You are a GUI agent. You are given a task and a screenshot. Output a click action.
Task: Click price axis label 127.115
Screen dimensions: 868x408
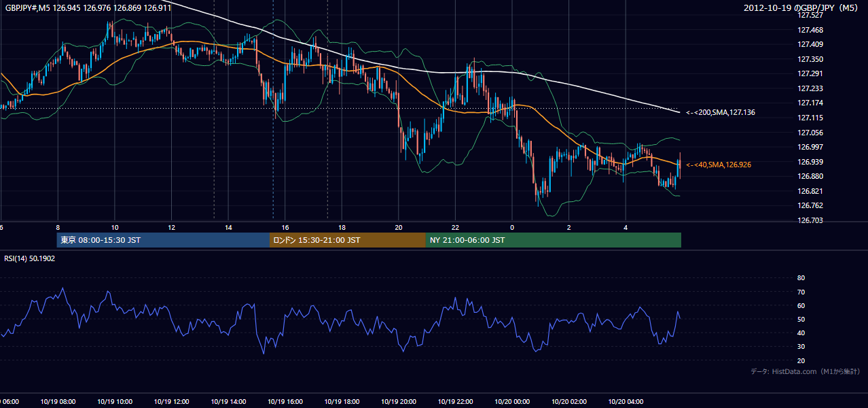810,118
